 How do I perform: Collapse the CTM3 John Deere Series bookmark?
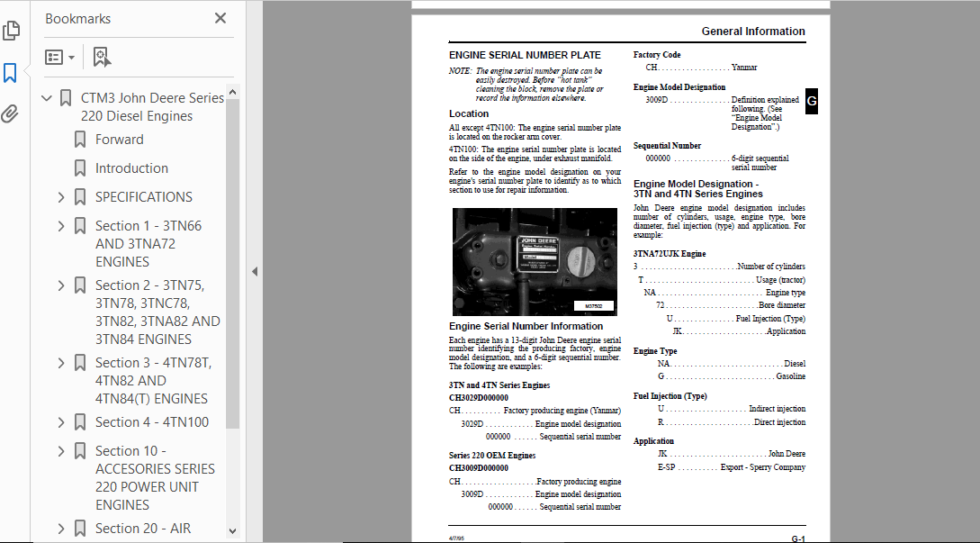[x=46, y=97]
